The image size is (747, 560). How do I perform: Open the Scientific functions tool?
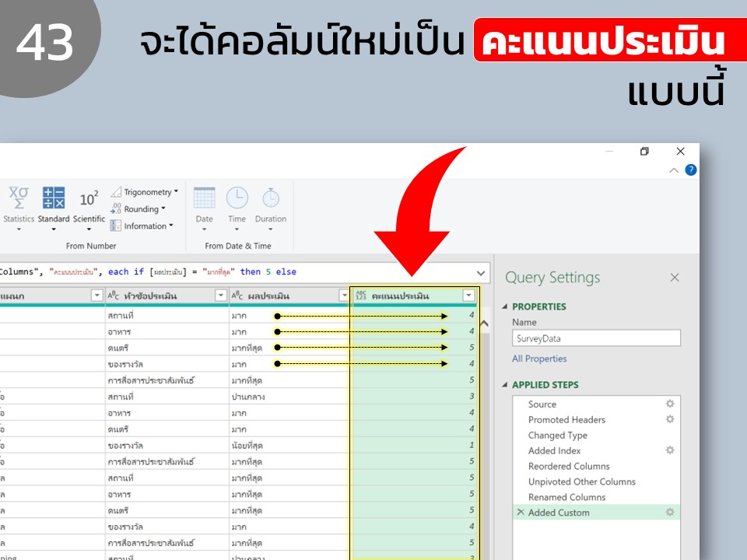[89, 208]
